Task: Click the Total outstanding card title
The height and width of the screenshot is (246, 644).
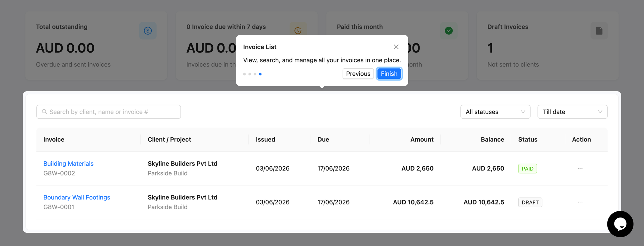Action: pos(62,27)
